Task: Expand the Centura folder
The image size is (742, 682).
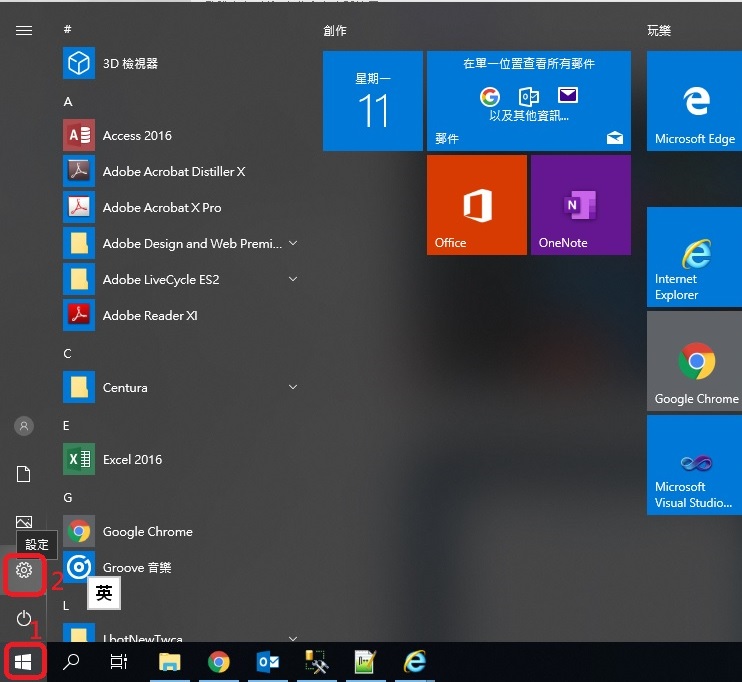Action: click(293, 387)
